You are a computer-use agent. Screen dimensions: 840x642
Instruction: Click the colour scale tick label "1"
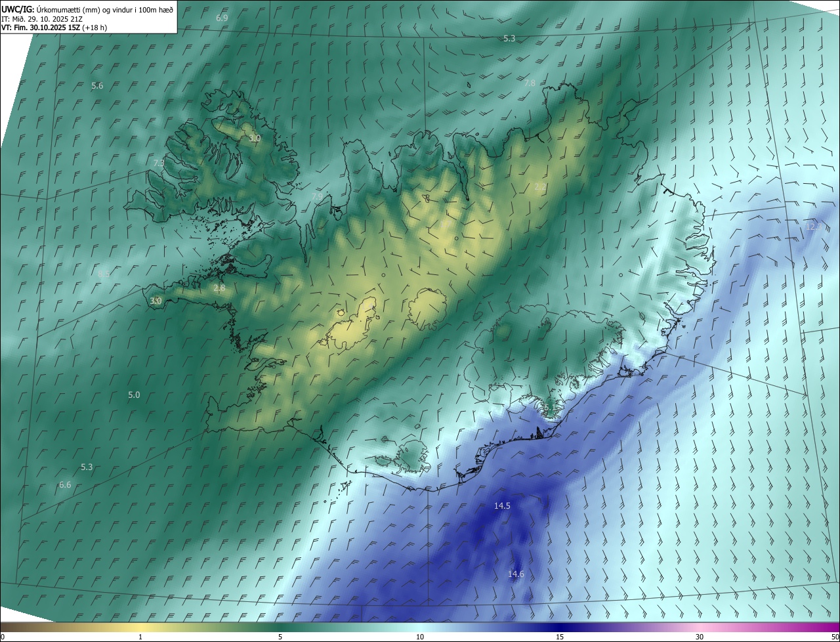[140, 637]
